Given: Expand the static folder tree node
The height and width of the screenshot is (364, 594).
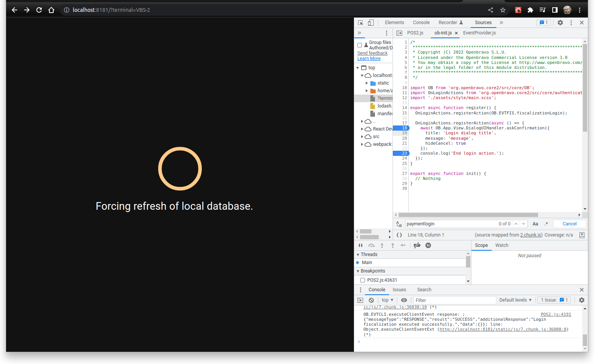Looking at the screenshot, I should 367,83.
